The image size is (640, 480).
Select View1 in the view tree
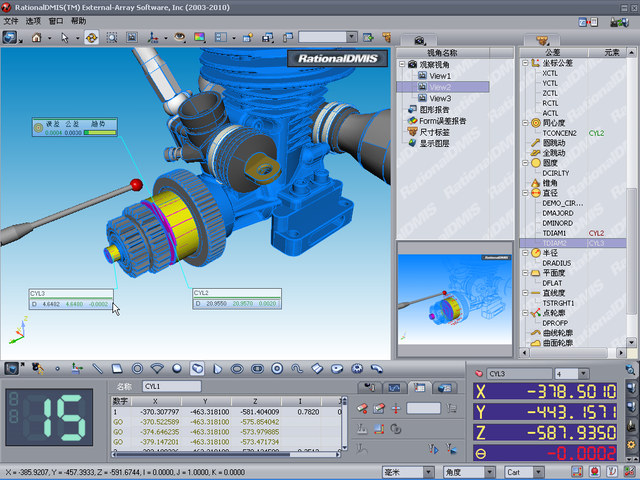(x=440, y=76)
